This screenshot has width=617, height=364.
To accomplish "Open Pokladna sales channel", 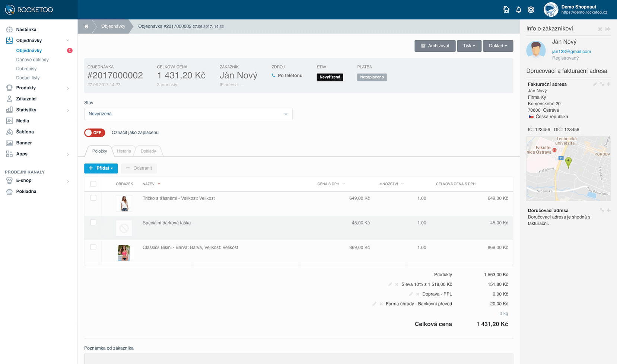I will point(26,191).
